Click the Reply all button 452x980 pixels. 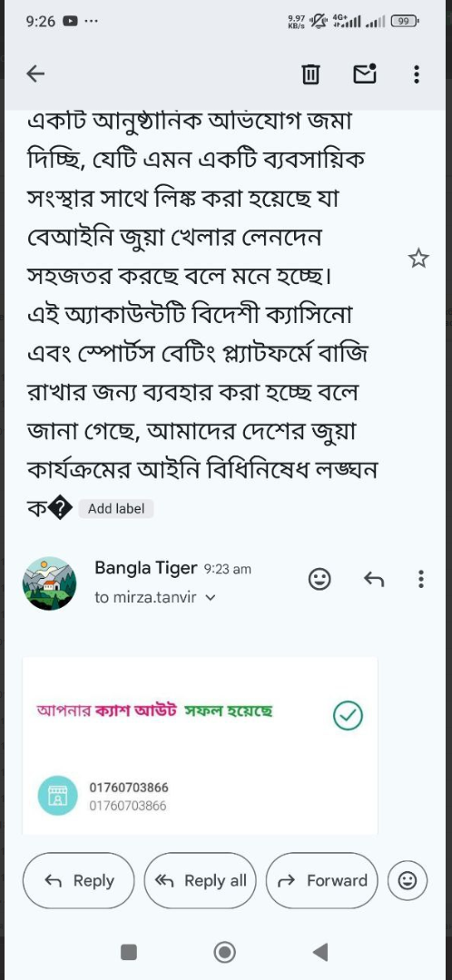[200, 880]
